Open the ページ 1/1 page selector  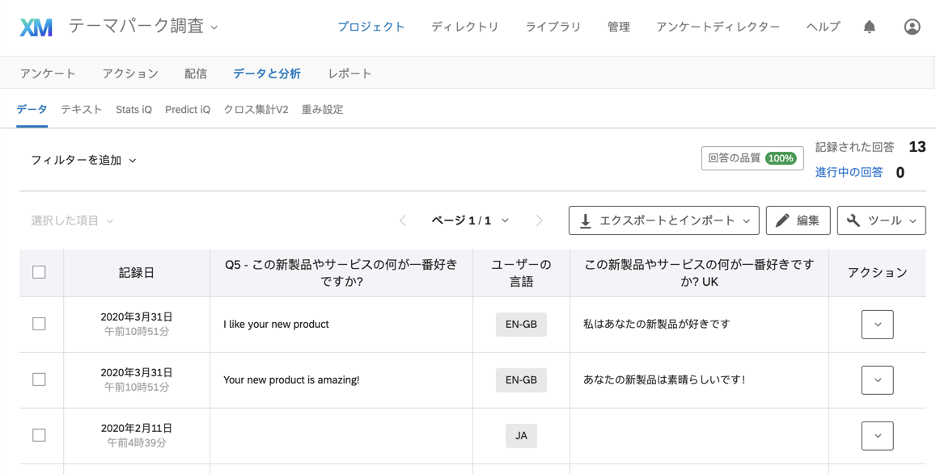tap(470, 221)
